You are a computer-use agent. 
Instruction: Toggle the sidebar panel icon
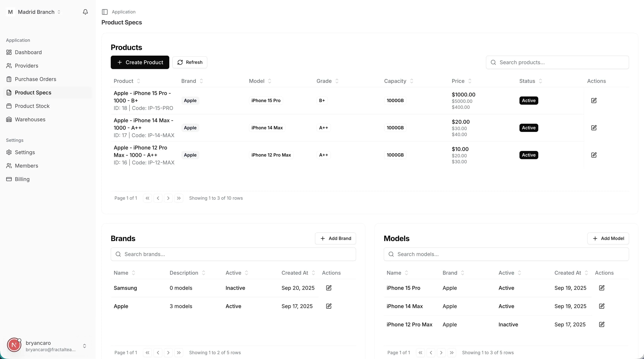[105, 12]
